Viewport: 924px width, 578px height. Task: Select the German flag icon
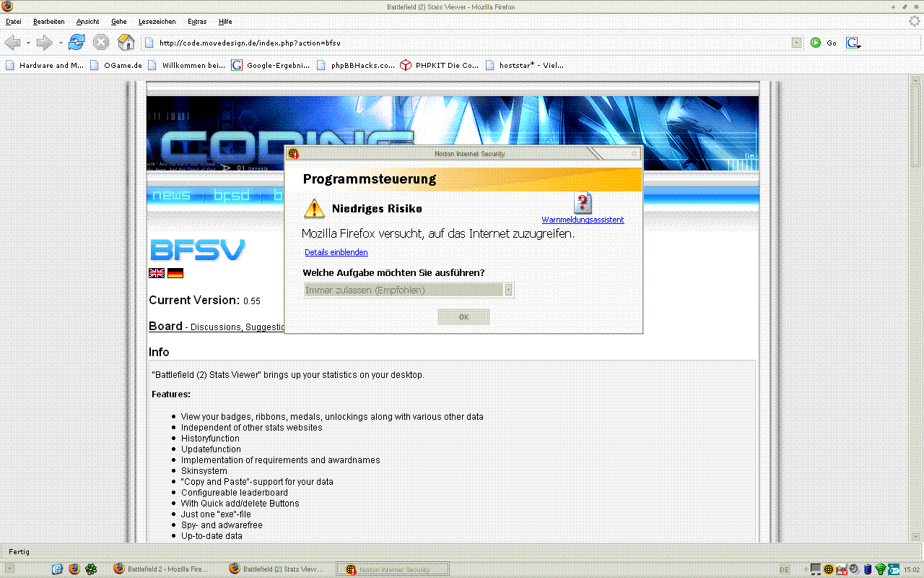pos(175,273)
